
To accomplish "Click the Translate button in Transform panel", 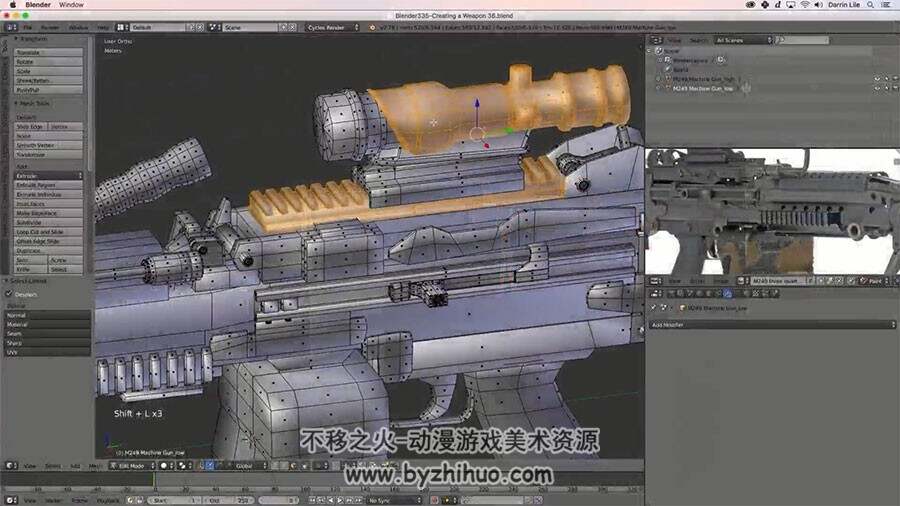I will point(48,52).
